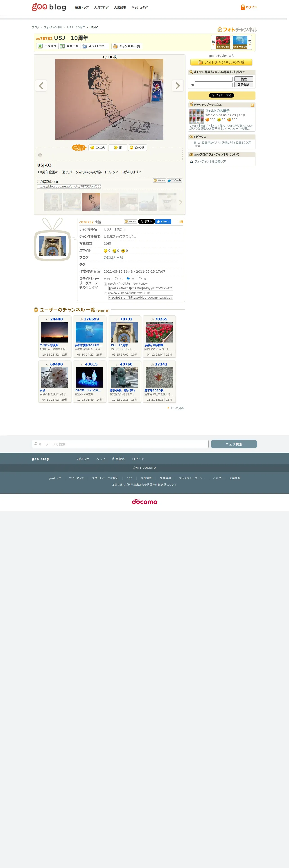Give a ビックリ! surprised smiley reaction
The height and width of the screenshot is (868, 289).
point(138,148)
